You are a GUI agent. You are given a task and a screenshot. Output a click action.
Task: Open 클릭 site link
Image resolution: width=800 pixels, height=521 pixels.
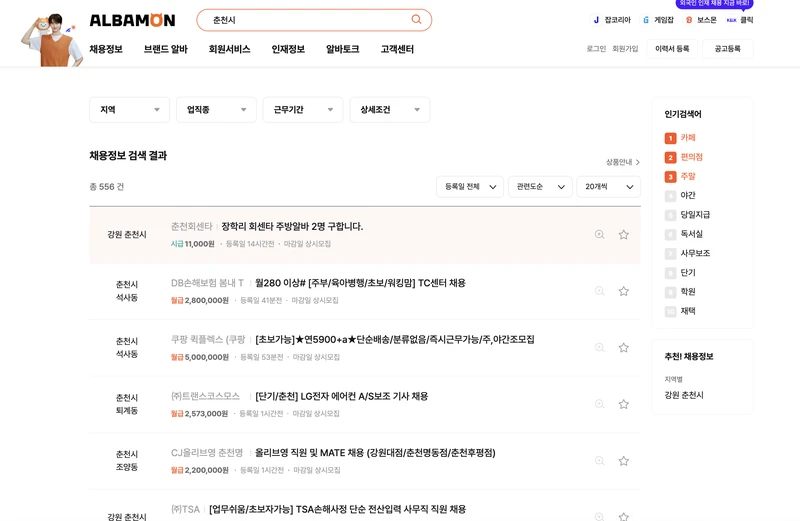[x=740, y=20]
